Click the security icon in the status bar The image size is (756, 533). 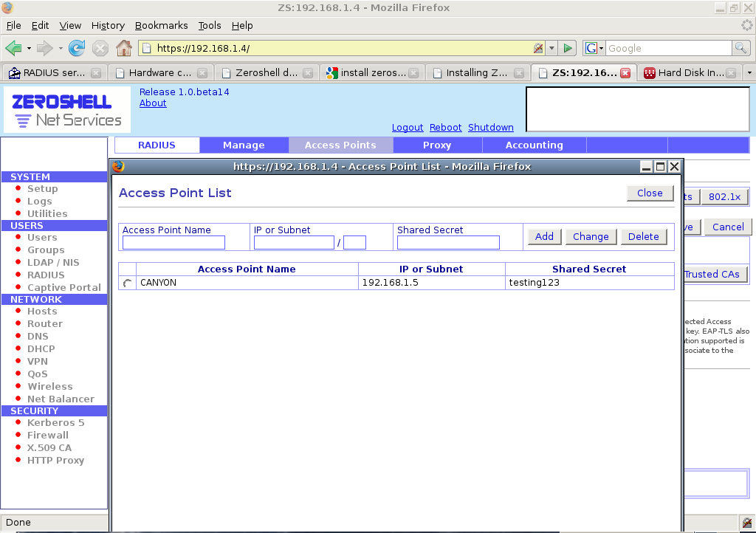click(x=747, y=523)
